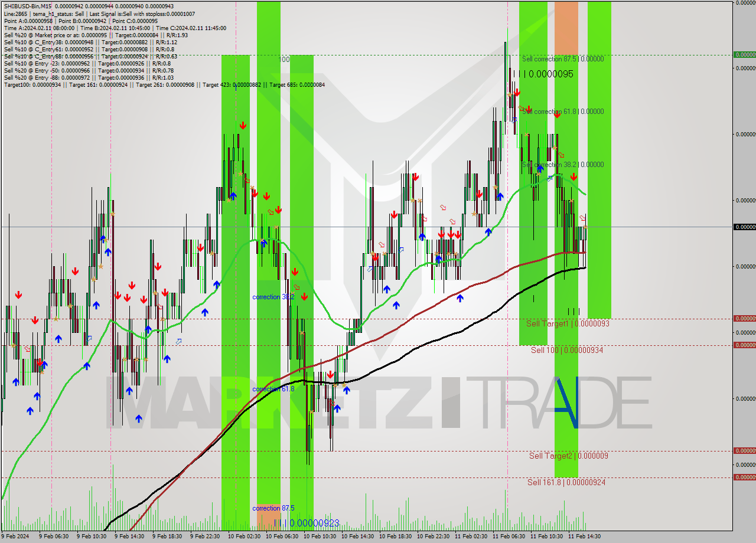Viewport: 756px width, 543px height.
Task: Select the blue 'correction 61.8' label
Action: tap(273, 389)
